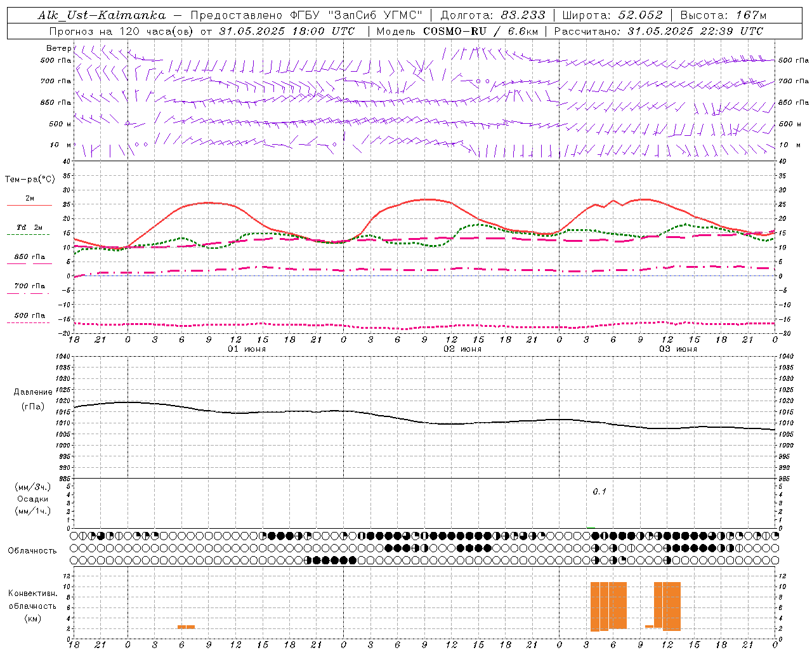This screenshot has height=650, width=812.
Task: Click the '(мм/1ч.)' precipitation unit label
Action: tap(33, 511)
